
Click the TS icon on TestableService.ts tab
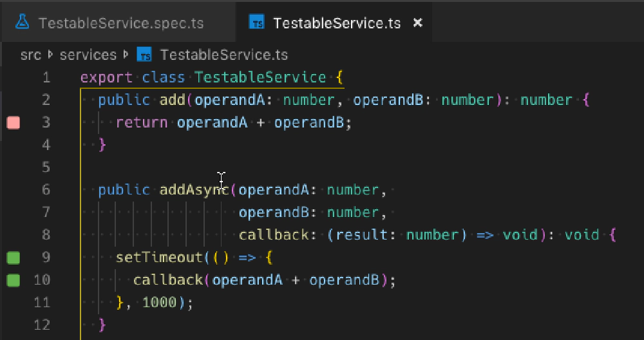pyautogui.click(x=257, y=23)
